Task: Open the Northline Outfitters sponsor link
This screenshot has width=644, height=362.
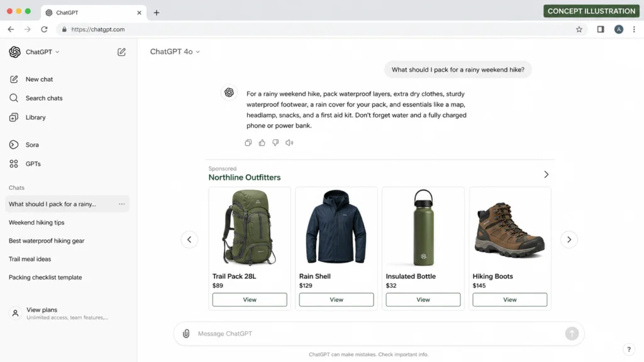Action: click(245, 177)
